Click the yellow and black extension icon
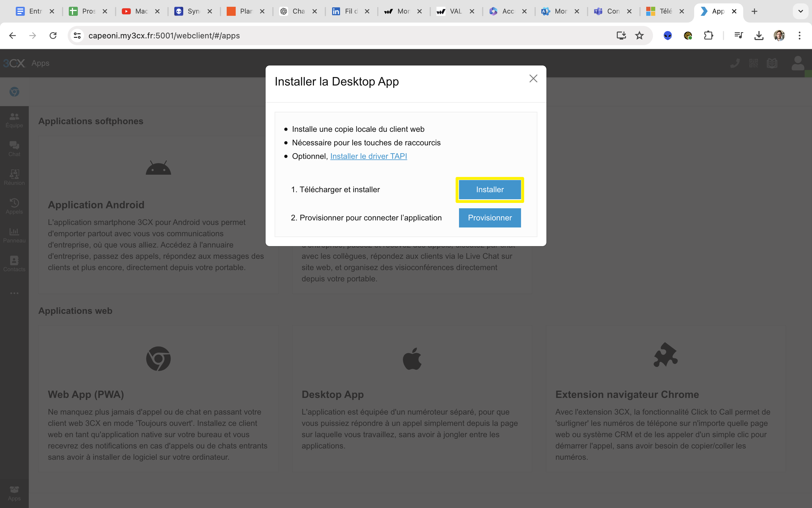This screenshot has width=812, height=508. [x=688, y=36]
